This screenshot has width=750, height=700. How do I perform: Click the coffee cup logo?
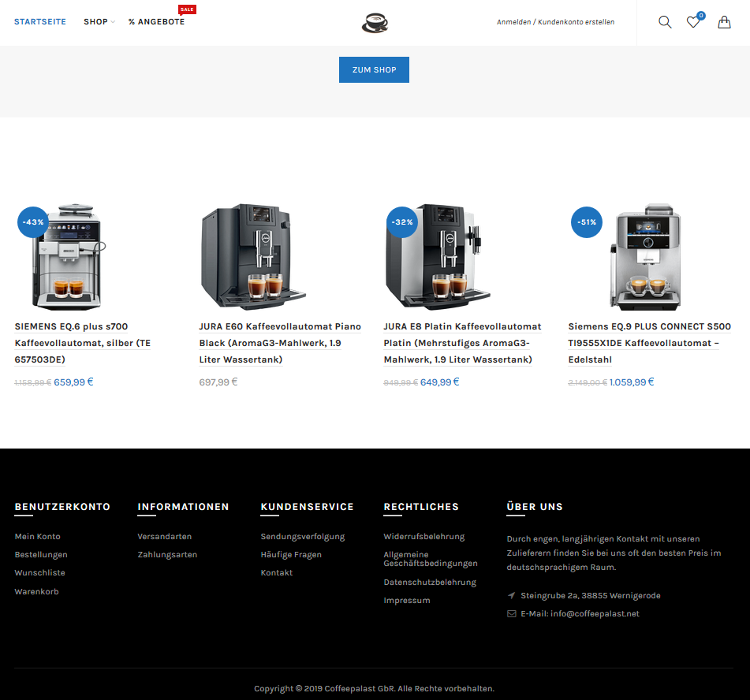(x=375, y=23)
